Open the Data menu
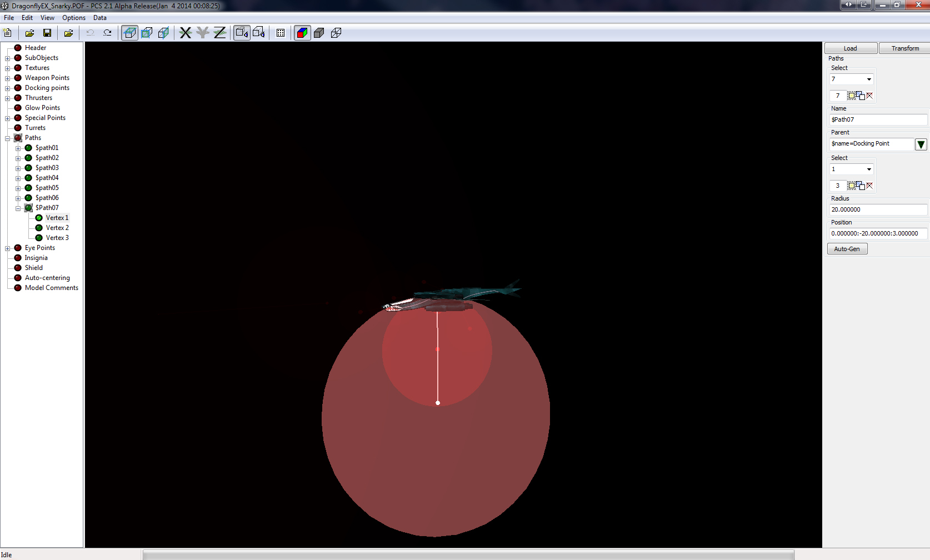This screenshot has height=560, width=930. coord(100,18)
